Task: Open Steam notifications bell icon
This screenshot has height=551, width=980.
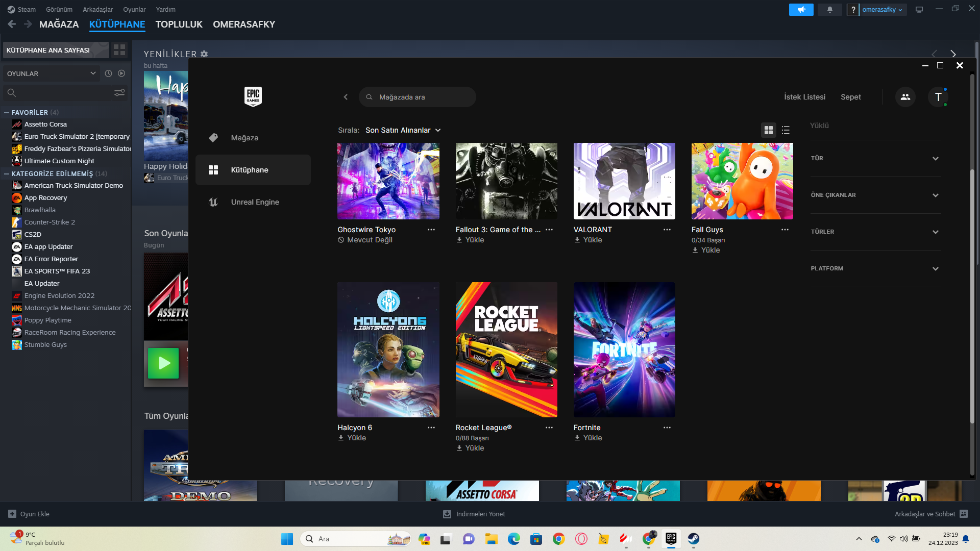Action: click(x=829, y=10)
